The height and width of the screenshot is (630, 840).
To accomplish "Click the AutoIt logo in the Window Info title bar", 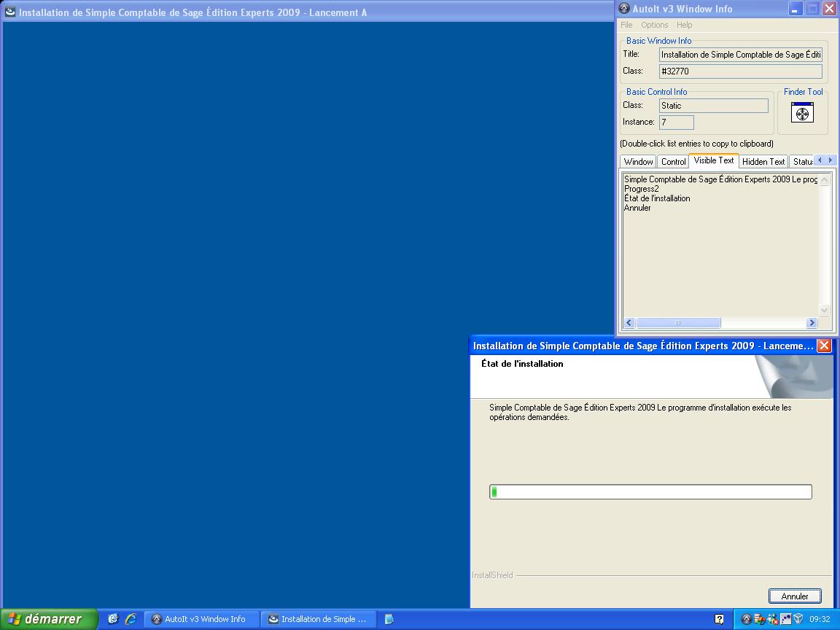I will click(624, 9).
